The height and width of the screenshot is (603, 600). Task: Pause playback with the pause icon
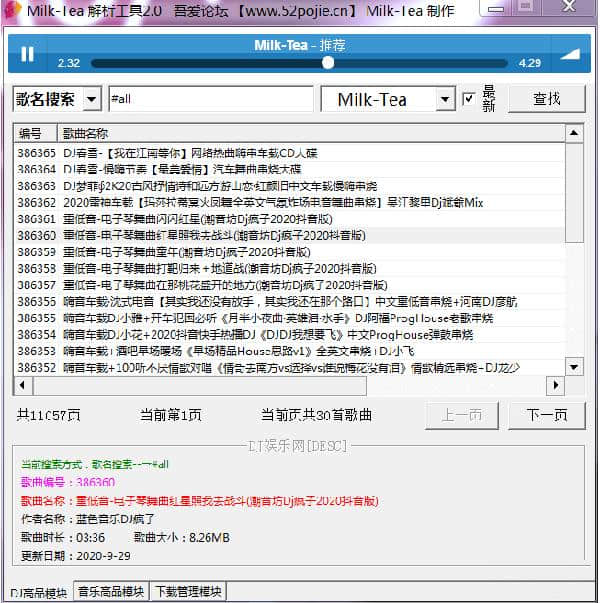(x=27, y=54)
